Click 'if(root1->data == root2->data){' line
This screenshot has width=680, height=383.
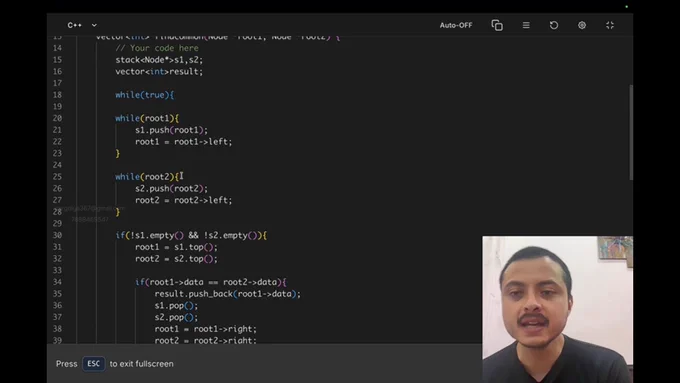pos(211,282)
